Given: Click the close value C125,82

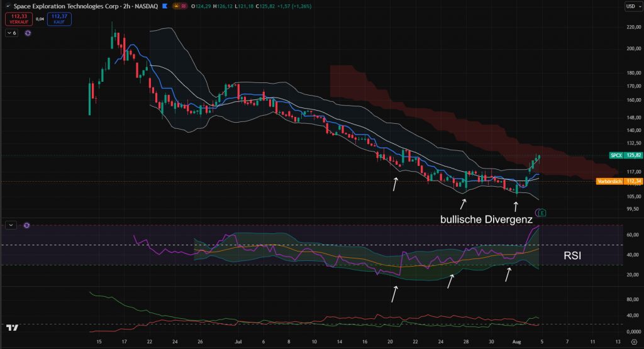Looking at the screenshot, I should [265, 6].
